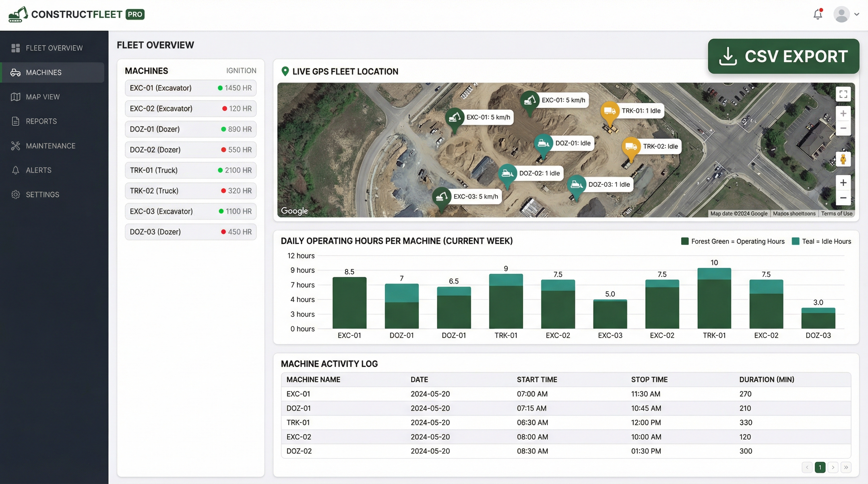This screenshot has width=868, height=484.
Task: Click the upper map zoom-in plus
Action: pyautogui.click(x=843, y=113)
